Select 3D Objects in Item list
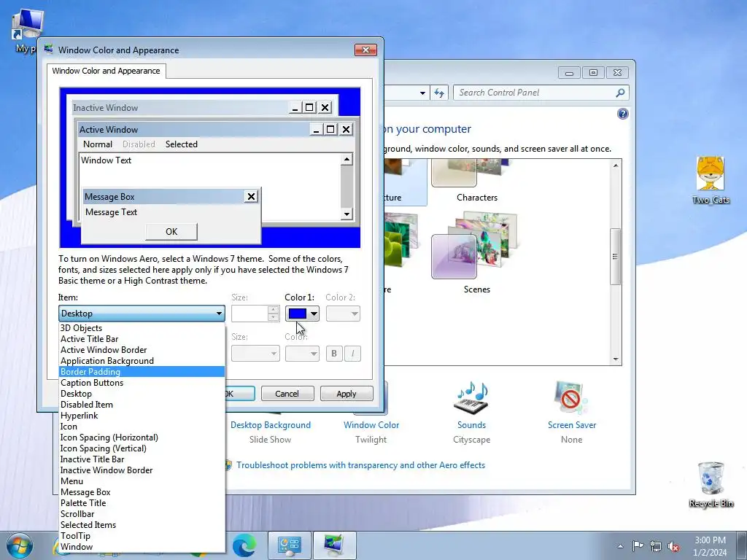 (x=142, y=328)
